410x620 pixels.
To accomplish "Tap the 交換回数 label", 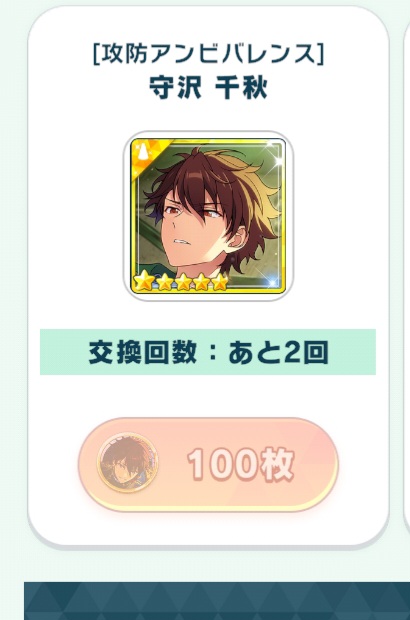I will coord(142,352).
